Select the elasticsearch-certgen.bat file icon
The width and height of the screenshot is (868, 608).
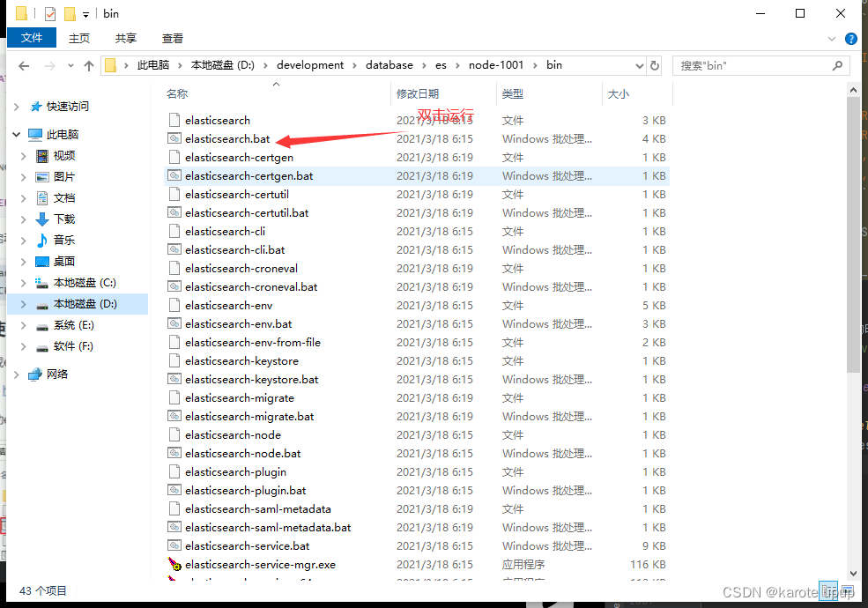pos(174,175)
